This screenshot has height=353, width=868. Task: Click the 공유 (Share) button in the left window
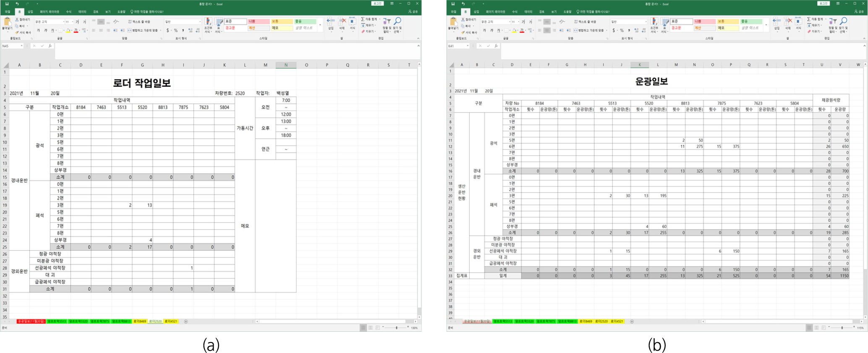[413, 12]
